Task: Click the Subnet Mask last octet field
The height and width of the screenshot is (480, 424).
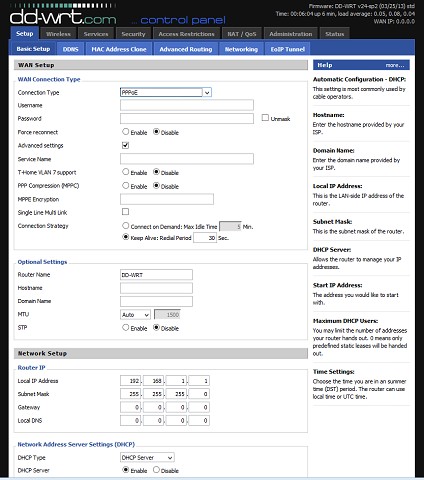Action: [x=199, y=394]
